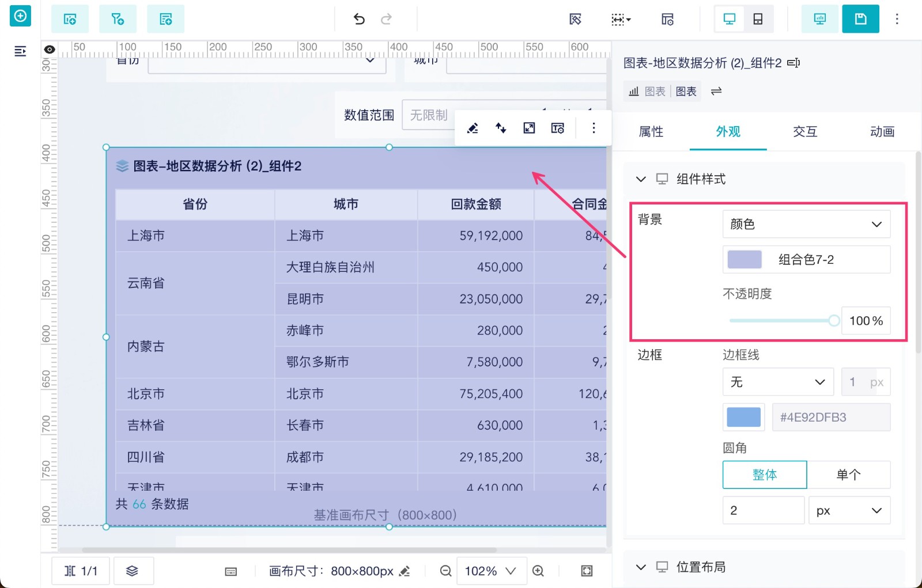Collapse the 组件样式 section
Image resolution: width=922 pixels, height=588 pixels.
pyautogui.click(x=641, y=179)
